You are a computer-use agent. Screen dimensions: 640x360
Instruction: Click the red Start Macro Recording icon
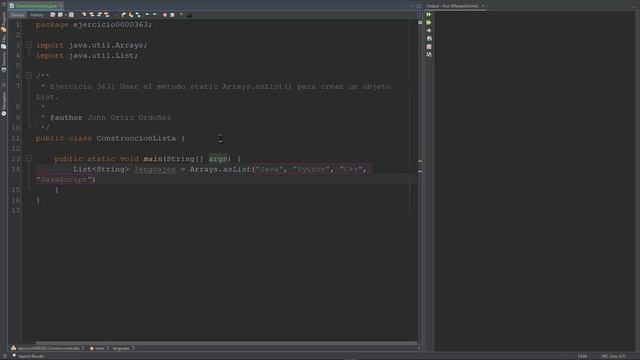pyautogui.click(x=164, y=15)
